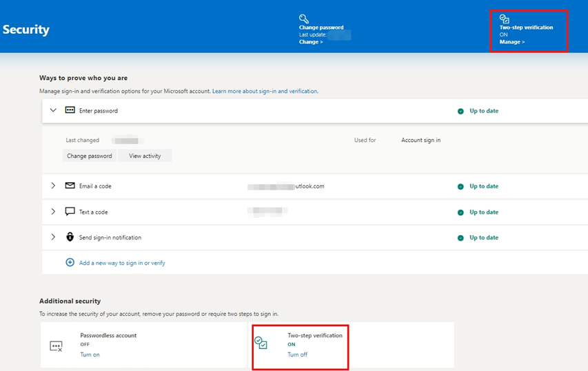588x371 pixels.
Task: Click the Passwordless account icon
Action: tap(56, 346)
